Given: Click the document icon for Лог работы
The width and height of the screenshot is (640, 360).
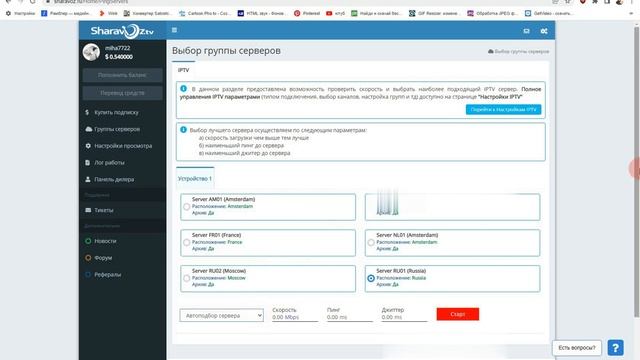Looking at the screenshot, I should click(x=87, y=162).
